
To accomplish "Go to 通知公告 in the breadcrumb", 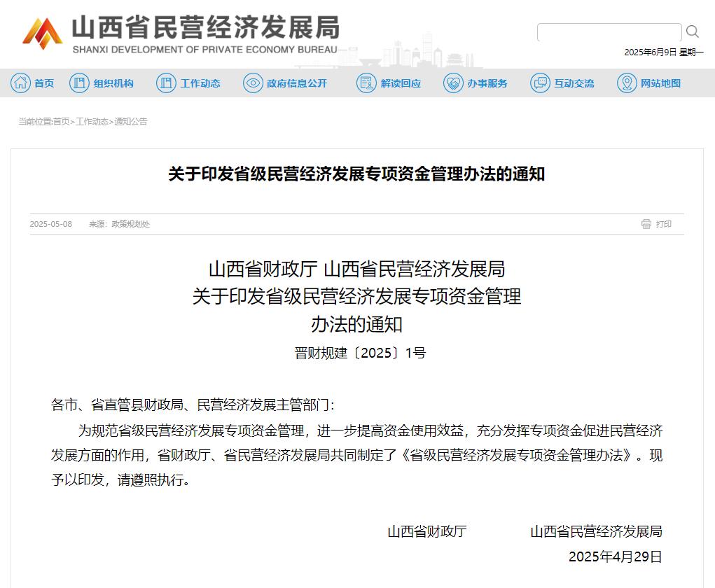I will point(131,122).
